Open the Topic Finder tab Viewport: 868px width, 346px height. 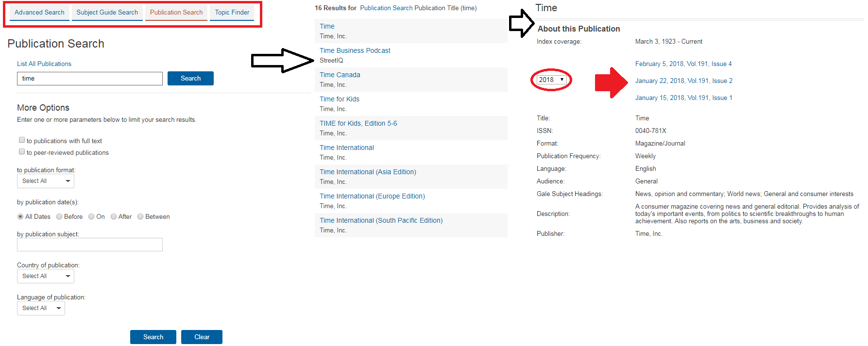click(x=232, y=13)
